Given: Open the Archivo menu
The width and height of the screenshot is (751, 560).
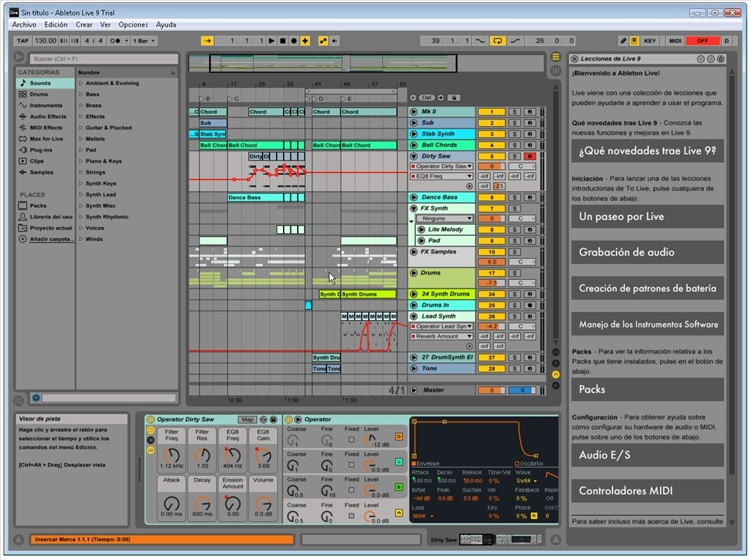Looking at the screenshot, I should click(x=24, y=24).
